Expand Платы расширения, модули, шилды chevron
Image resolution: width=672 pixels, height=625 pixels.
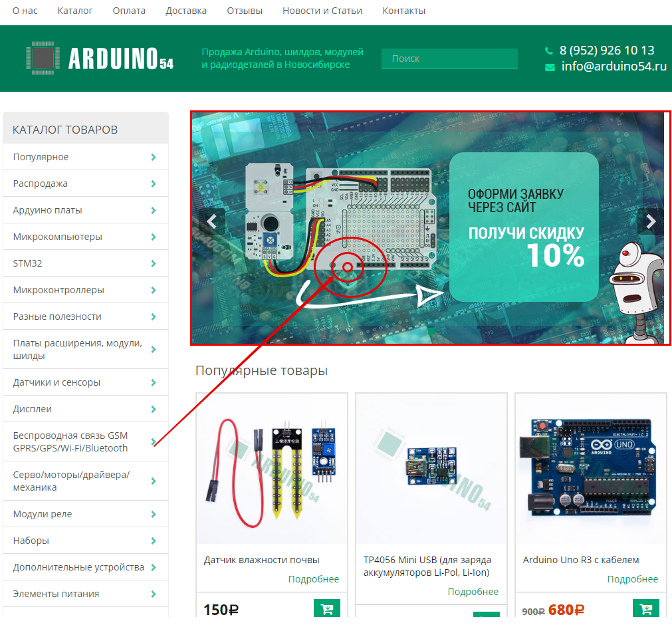[x=154, y=349]
